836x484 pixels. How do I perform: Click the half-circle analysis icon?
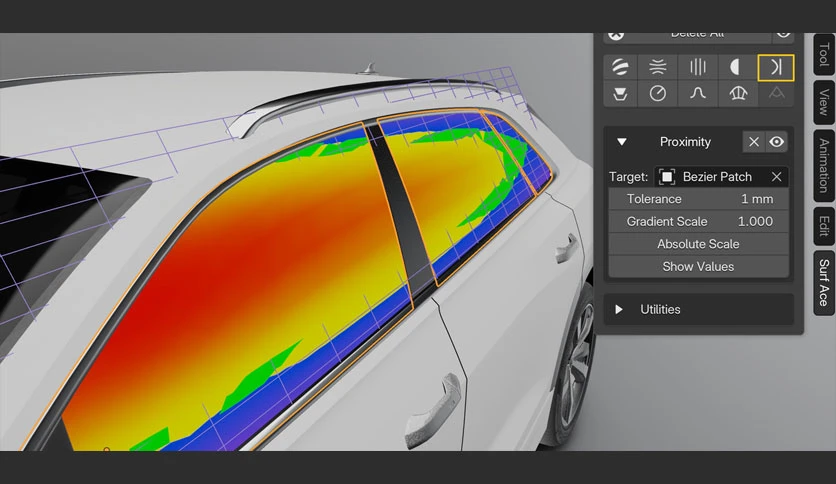click(736, 67)
